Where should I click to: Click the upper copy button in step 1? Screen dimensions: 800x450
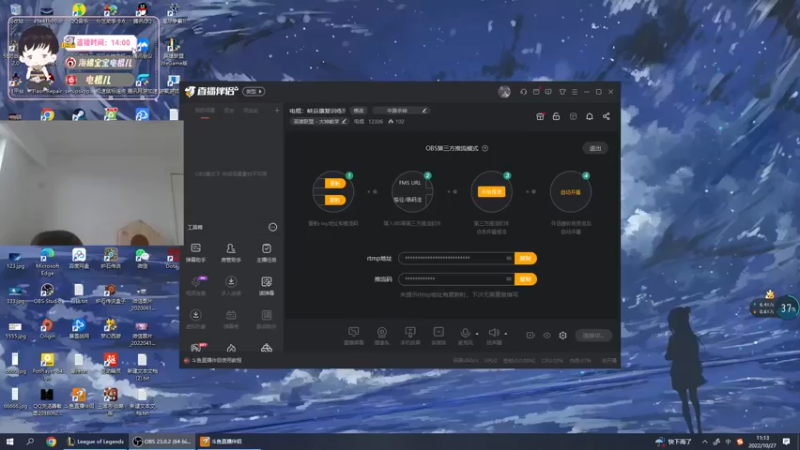click(x=335, y=183)
